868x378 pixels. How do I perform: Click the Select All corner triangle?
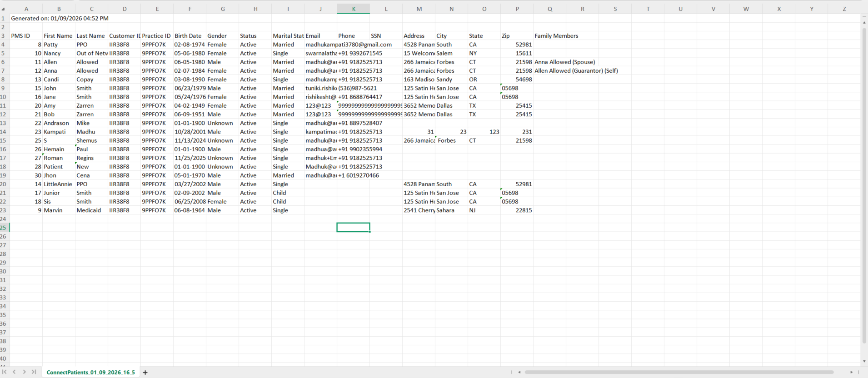click(x=3, y=9)
